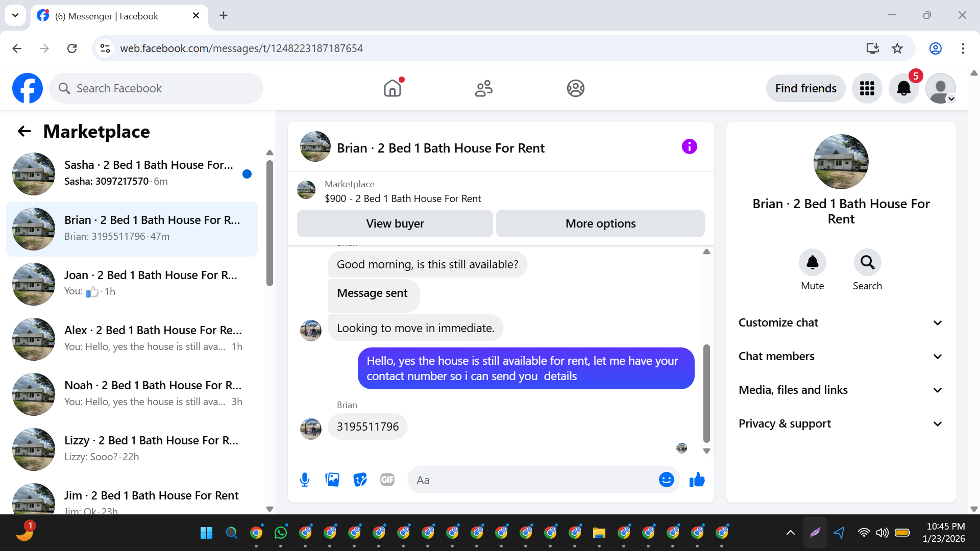Click the emoji smiley icon
The height and width of the screenshot is (551, 980).
point(666,480)
